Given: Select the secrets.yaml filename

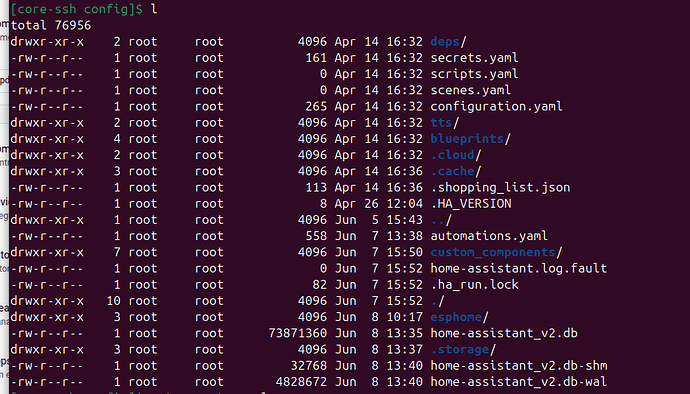Looking at the screenshot, I should click(474, 58).
